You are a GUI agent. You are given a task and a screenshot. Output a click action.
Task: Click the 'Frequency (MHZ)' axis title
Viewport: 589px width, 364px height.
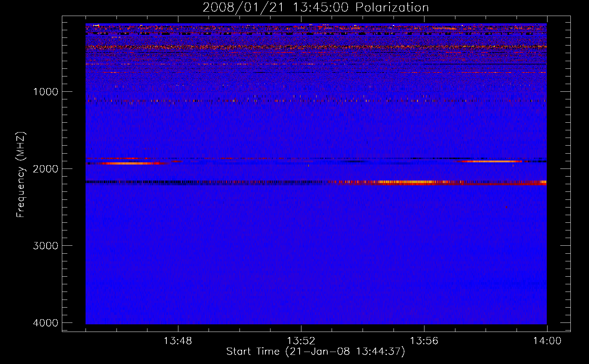(x=21, y=174)
